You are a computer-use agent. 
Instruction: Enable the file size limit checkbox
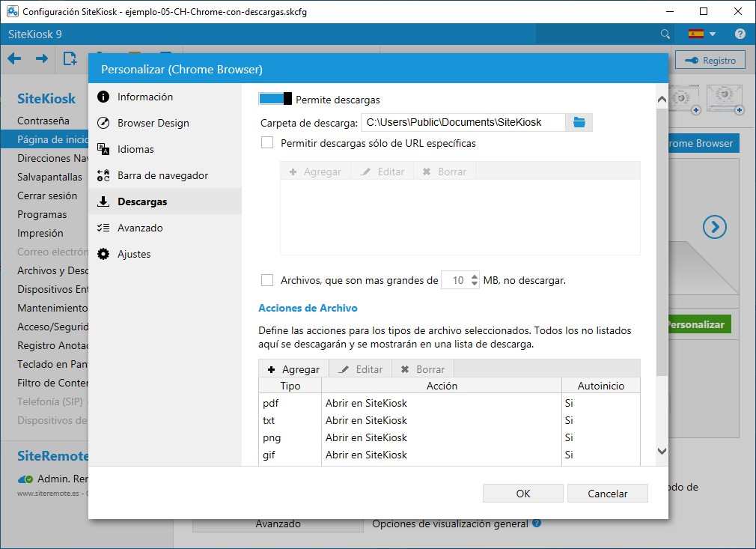coord(267,280)
